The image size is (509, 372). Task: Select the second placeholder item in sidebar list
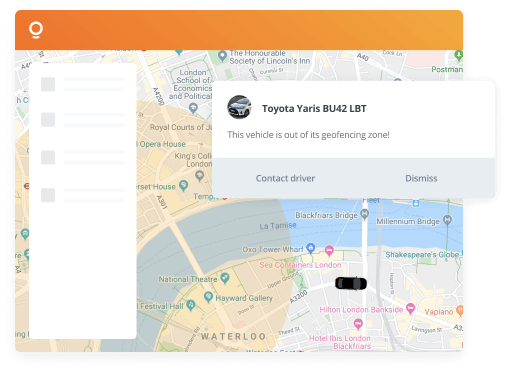pyautogui.click(x=83, y=120)
